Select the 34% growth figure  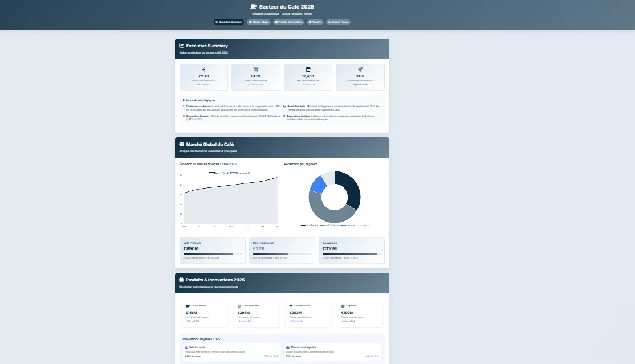click(x=360, y=76)
